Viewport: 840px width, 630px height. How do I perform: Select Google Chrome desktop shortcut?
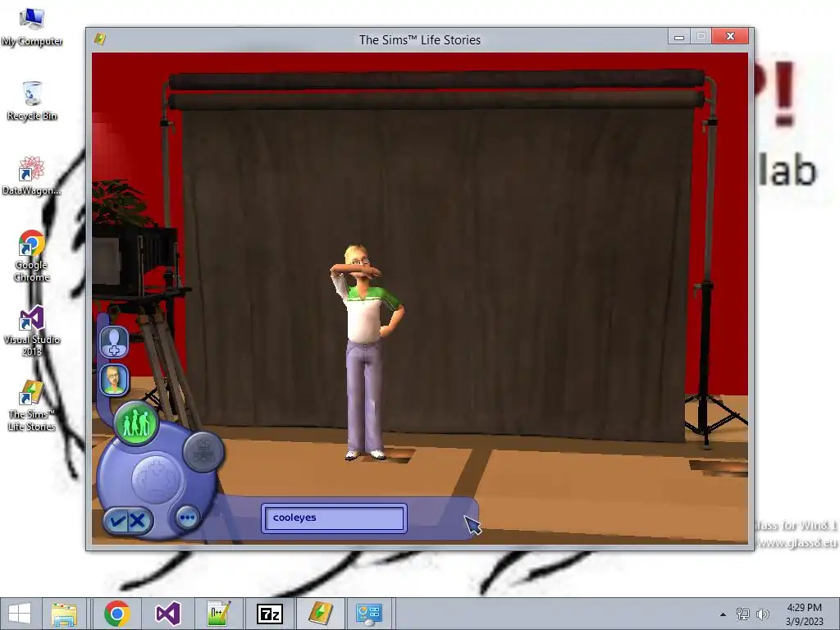pyautogui.click(x=32, y=257)
